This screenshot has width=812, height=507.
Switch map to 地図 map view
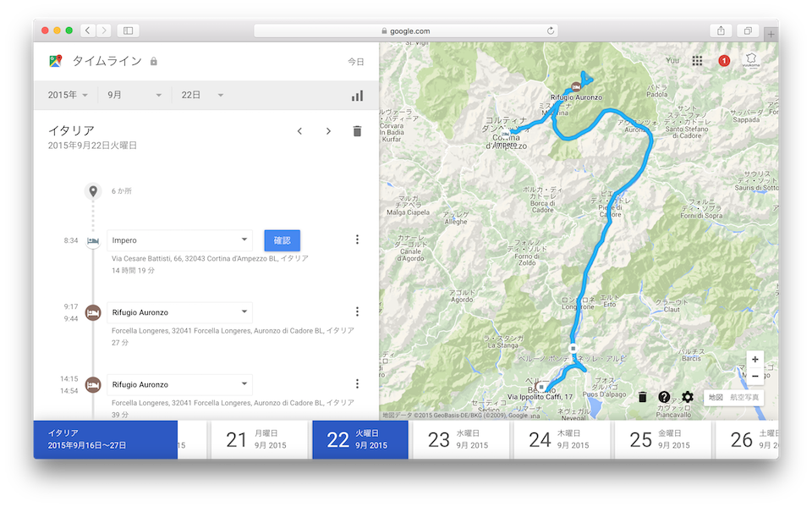coord(716,397)
